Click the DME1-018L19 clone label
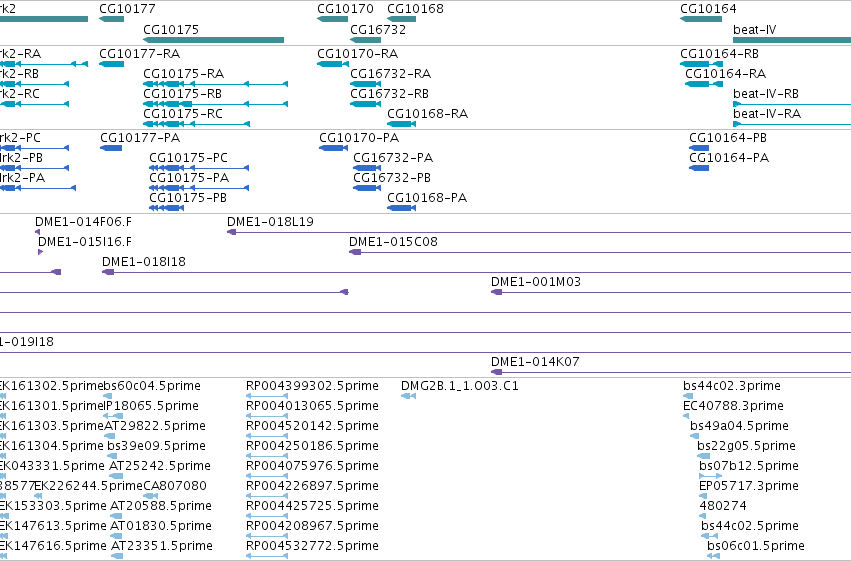Screen dimensions: 851x561 coord(270,221)
